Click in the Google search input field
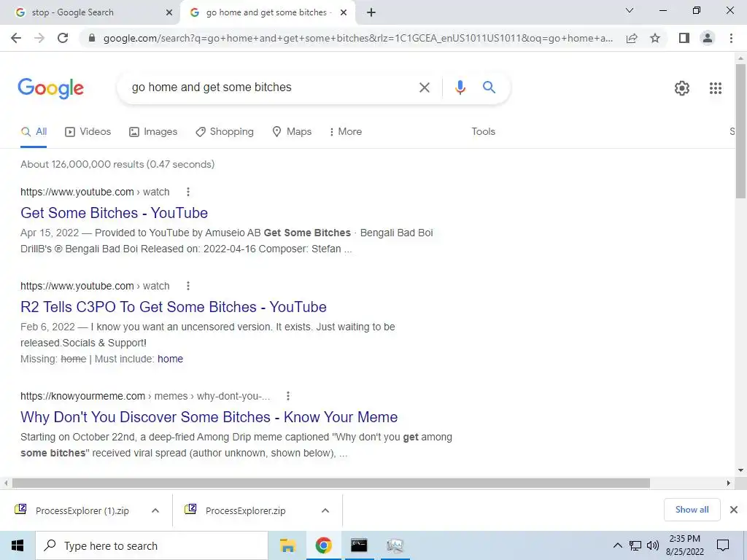Screen dimensions: 747x560 point(271,87)
